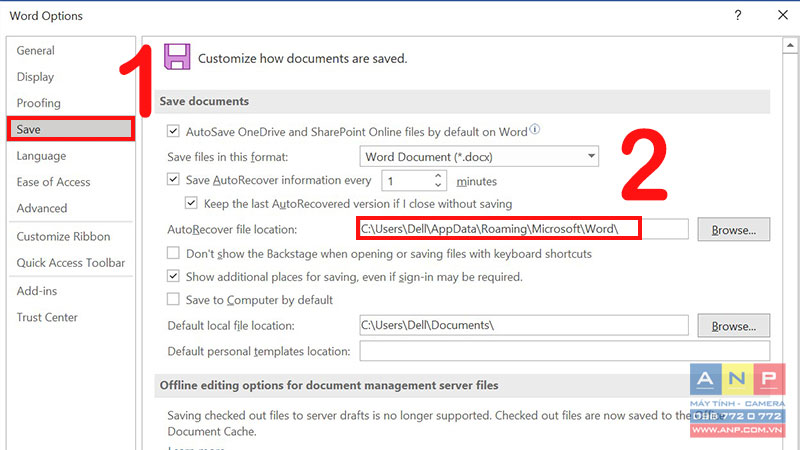Click the AutoSave info icon
The image size is (800, 450).
534,129
